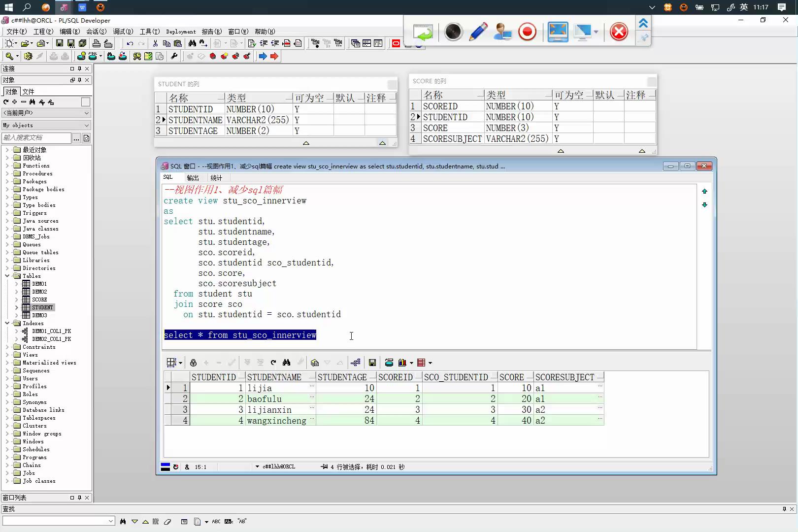The width and height of the screenshot is (798, 532).
Task: Select the SCORE table in tree
Action: click(x=39, y=299)
